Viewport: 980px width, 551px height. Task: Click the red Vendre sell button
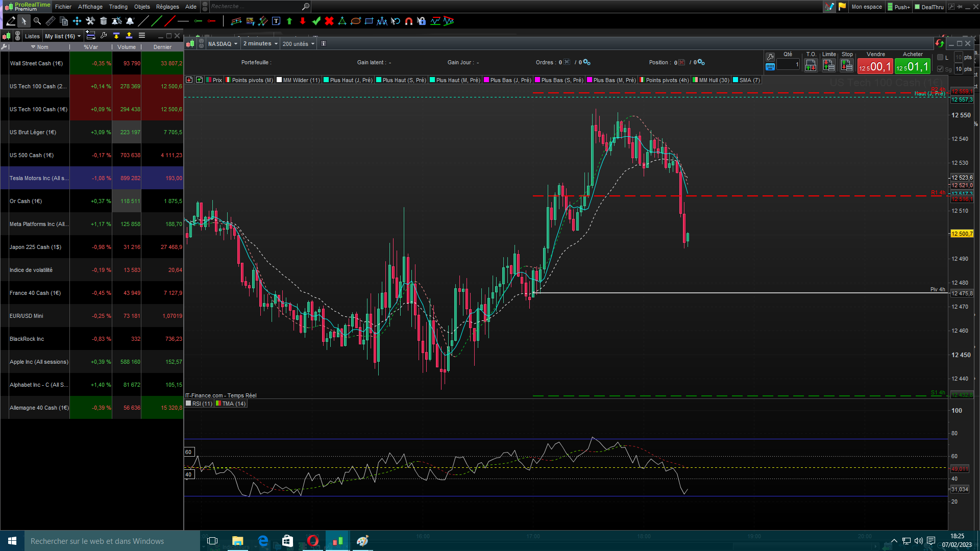point(875,66)
